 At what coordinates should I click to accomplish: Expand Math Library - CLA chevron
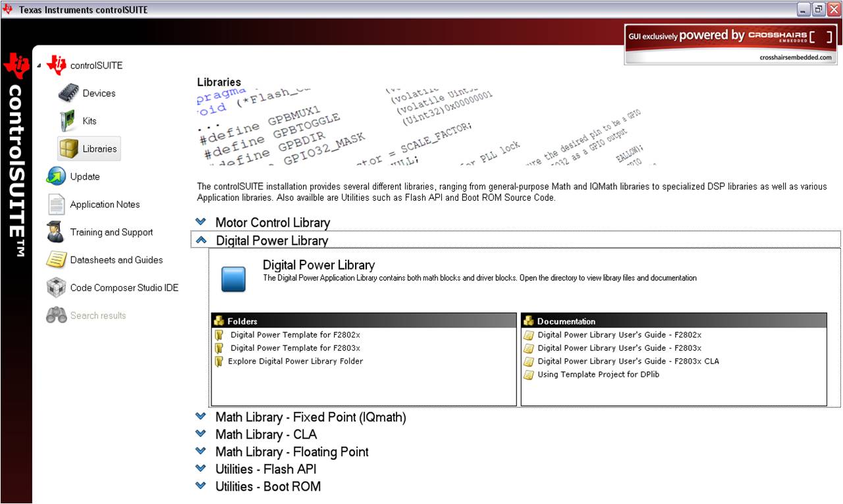click(201, 434)
